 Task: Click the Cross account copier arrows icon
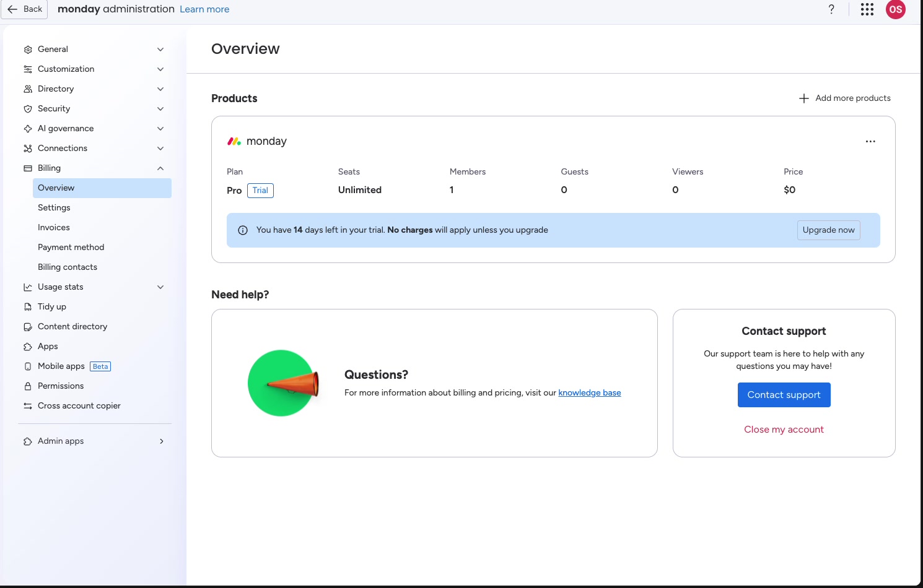[28, 406]
